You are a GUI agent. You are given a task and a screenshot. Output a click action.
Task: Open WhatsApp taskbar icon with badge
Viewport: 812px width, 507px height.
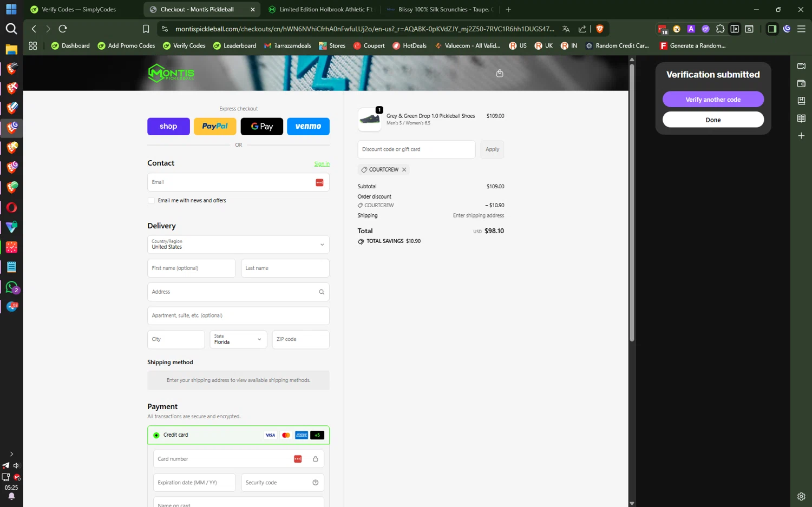[11, 287]
